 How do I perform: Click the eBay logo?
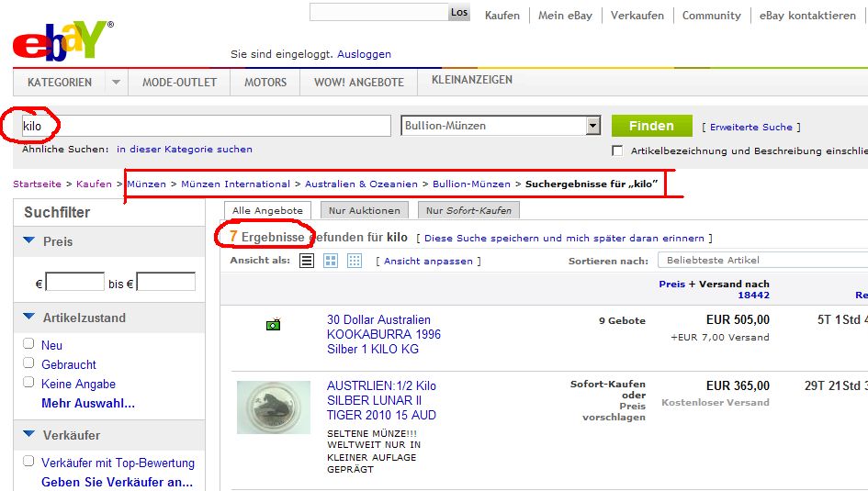(x=63, y=41)
